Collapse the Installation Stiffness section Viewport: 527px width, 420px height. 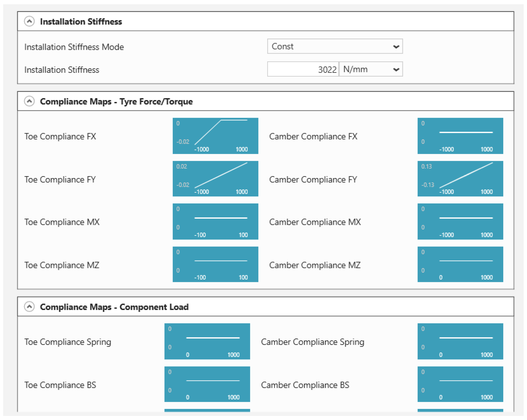29,21
